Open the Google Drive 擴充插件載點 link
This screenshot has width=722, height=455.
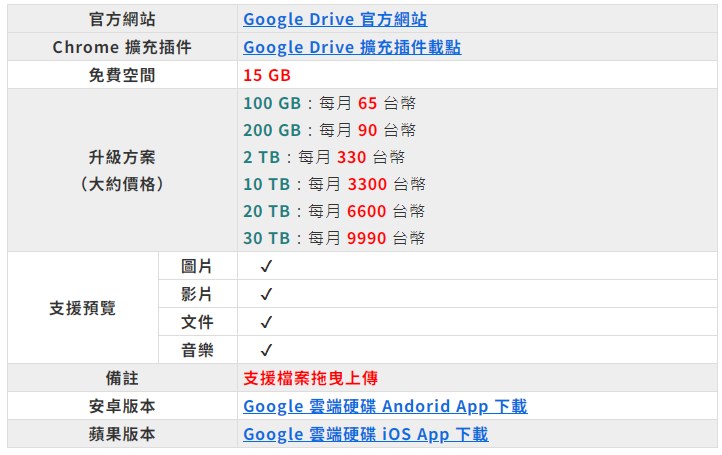352,47
